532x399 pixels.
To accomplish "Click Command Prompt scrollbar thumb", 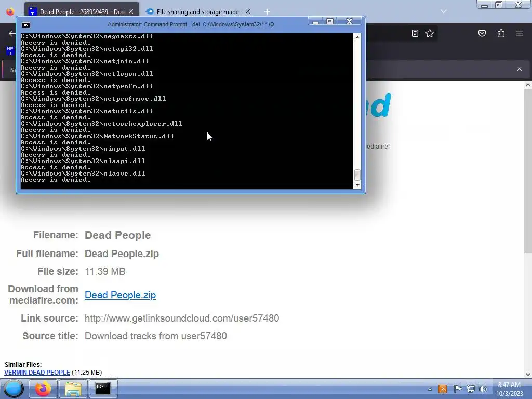I will click(x=357, y=175).
